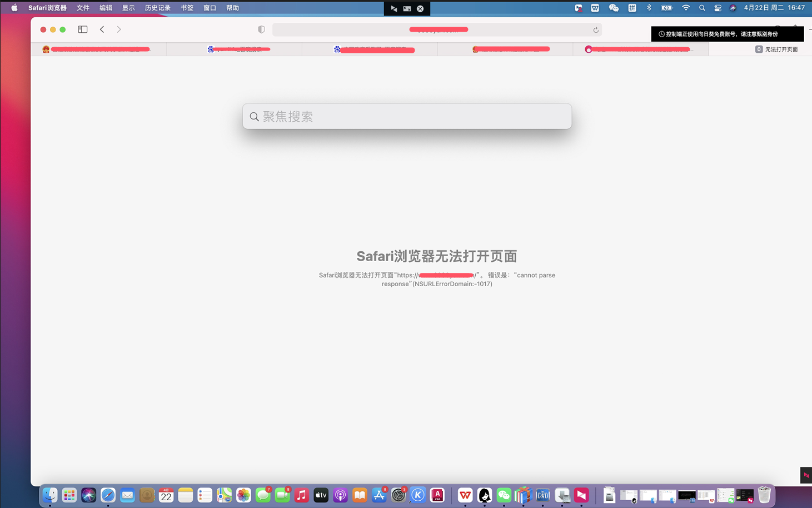Open the Wi-Fi status menu
The height and width of the screenshot is (508, 812).
[686, 8]
